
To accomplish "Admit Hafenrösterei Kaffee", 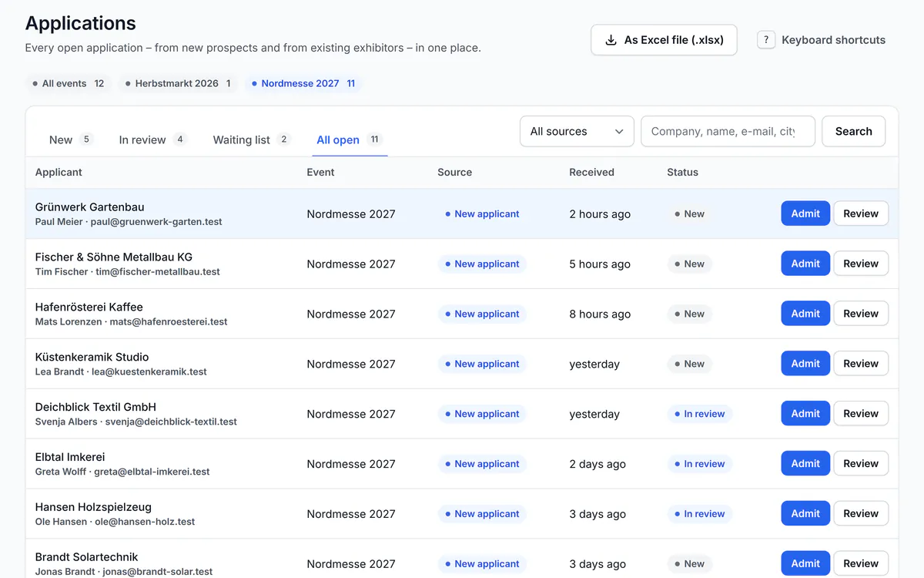I will pos(805,314).
